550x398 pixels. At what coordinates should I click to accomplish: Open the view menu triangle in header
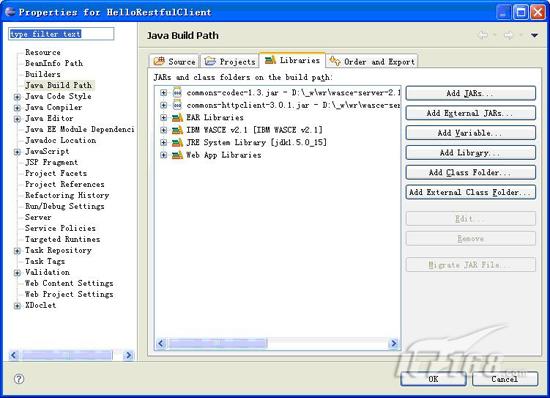pyautogui.click(x=535, y=35)
